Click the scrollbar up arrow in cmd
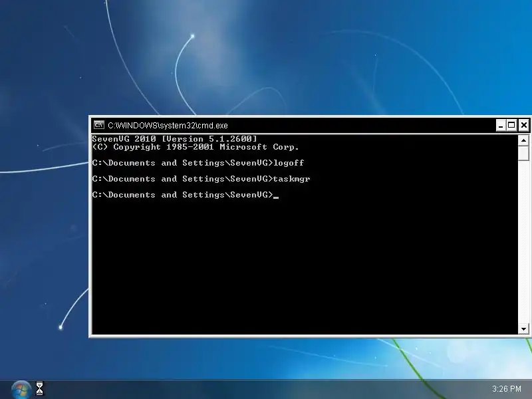Viewport: 532px width, 399px height. click(x=523, y=140)
